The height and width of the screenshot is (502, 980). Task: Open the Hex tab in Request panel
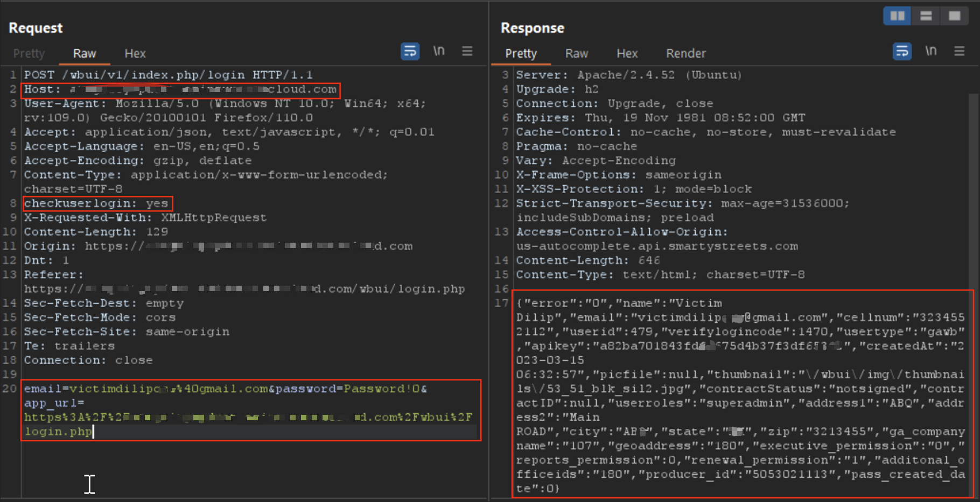(x=135, y=54)
